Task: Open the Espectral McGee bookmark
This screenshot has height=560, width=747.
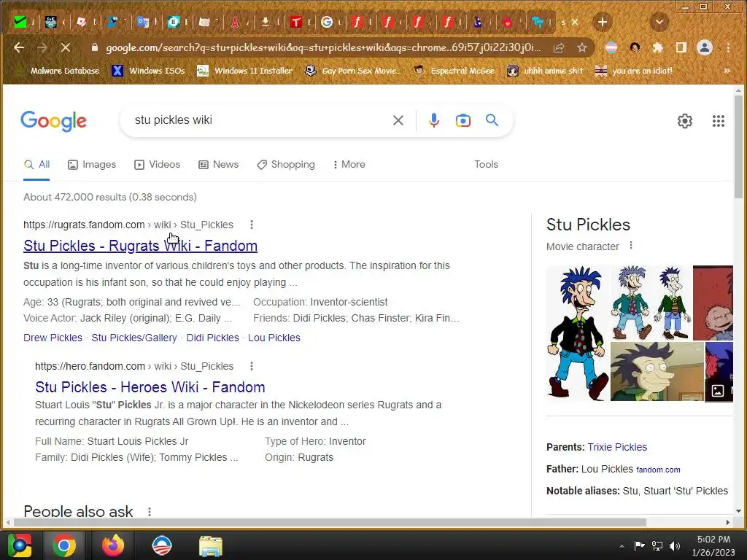Action: 454,71
